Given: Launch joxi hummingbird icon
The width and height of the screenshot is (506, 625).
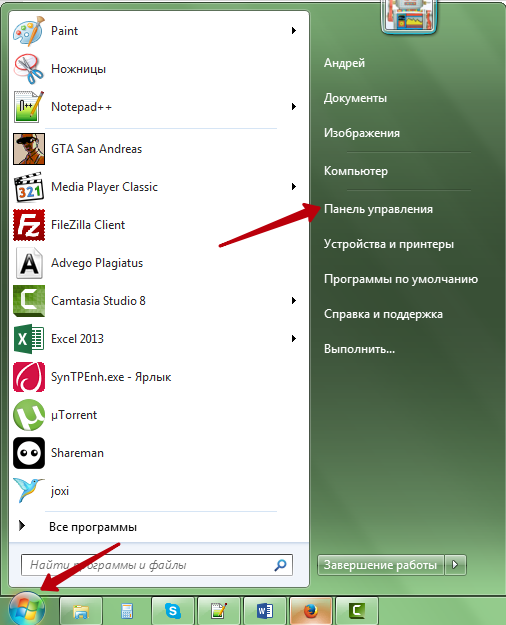Looking at the screenshot, I should 28,490.
